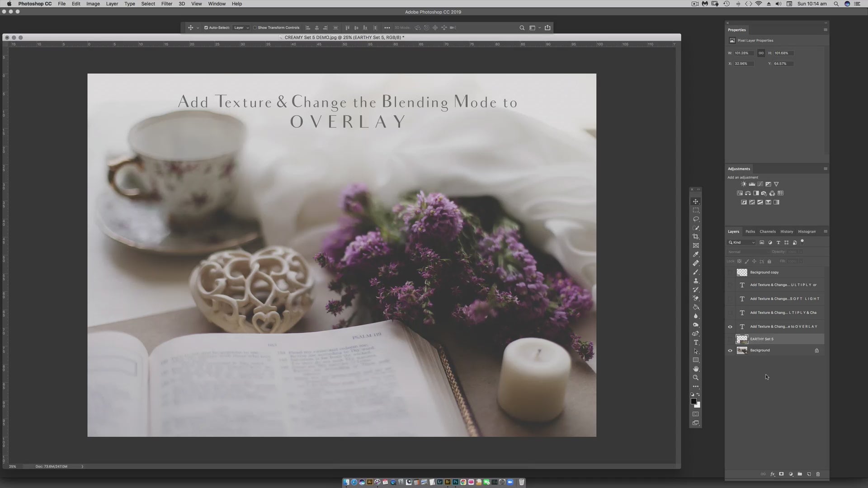Click the delete layer trash icon
Viewport: 868px width, 488px height.
coord(818,474)
